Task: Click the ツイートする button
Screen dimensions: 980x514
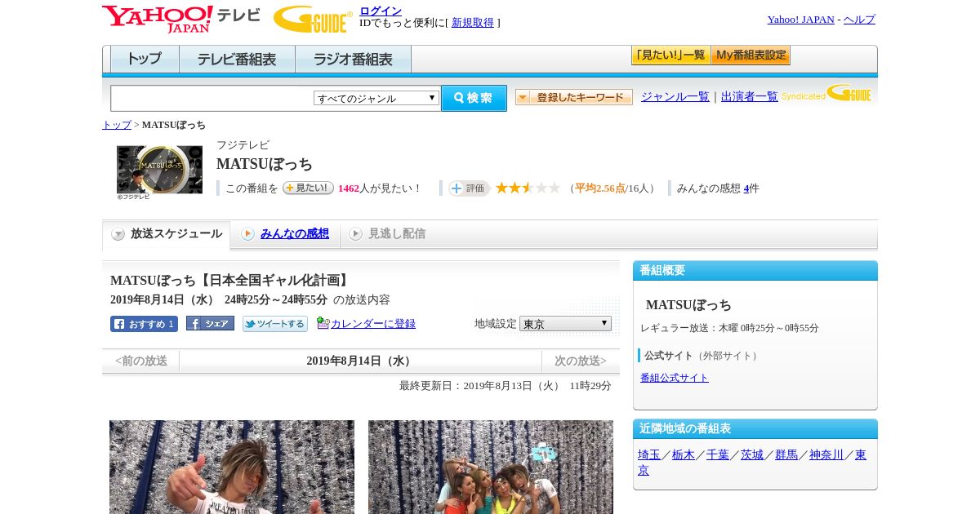Action: point(274,324)
